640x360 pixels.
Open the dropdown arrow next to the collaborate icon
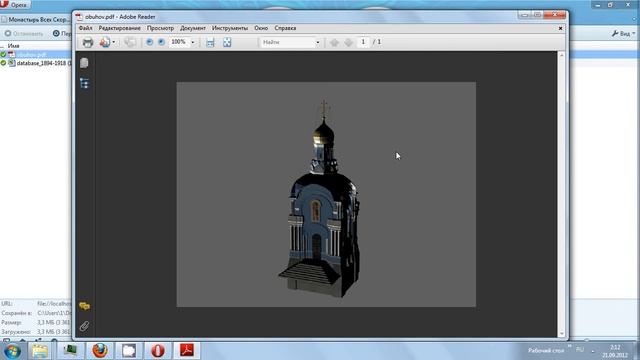pyautogui.click(x=113, y=42)
